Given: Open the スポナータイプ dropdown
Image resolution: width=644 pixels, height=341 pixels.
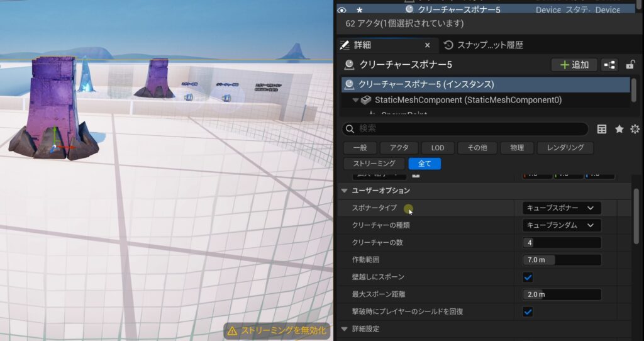Looking at the screenshot, I should [561, 208].
